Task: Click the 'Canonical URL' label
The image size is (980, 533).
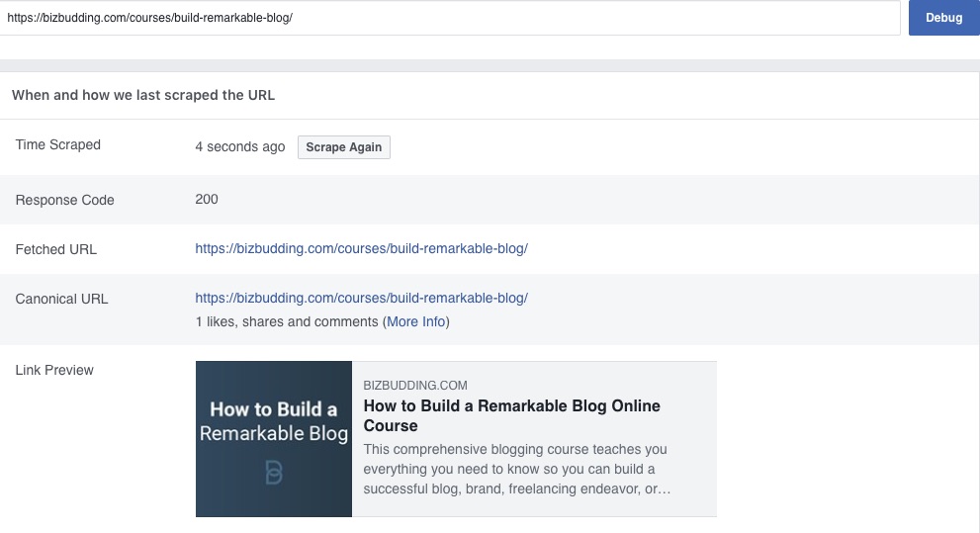Action: click(x=61, y=299)
